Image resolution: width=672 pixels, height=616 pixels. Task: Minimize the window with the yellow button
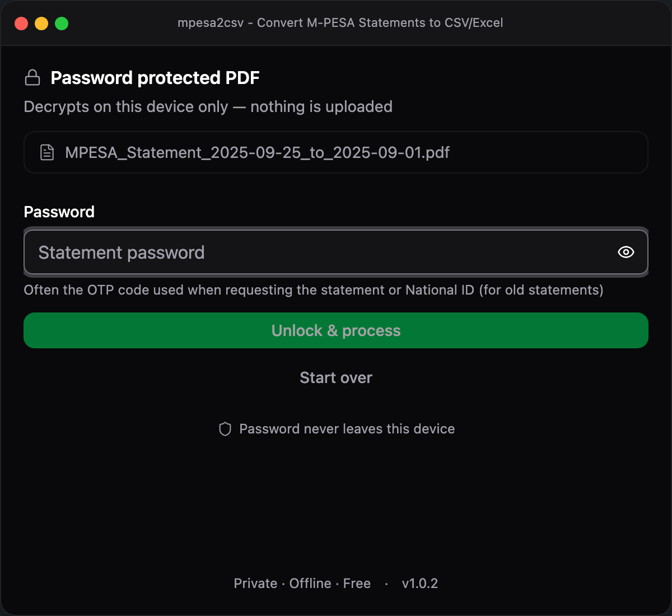tap(41, 24)
